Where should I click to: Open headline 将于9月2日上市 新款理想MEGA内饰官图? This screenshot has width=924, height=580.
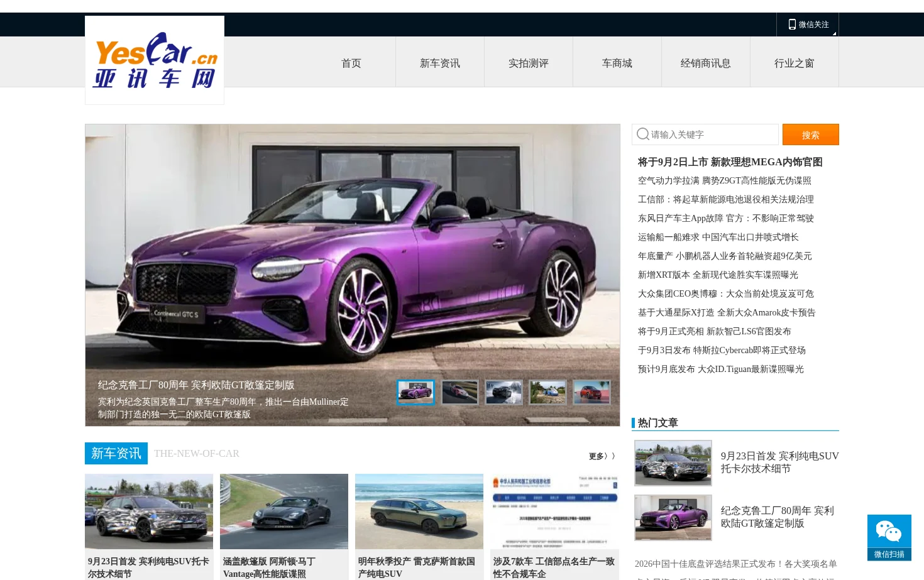point(730,161)
